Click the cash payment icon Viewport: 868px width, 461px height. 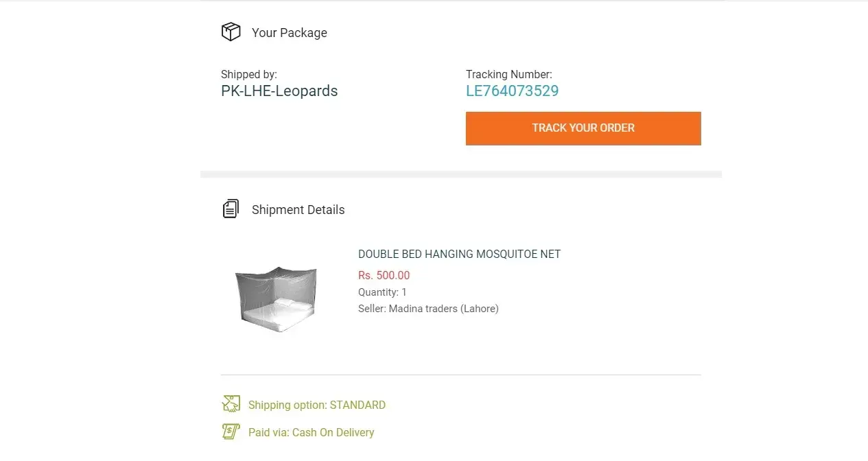231,432
